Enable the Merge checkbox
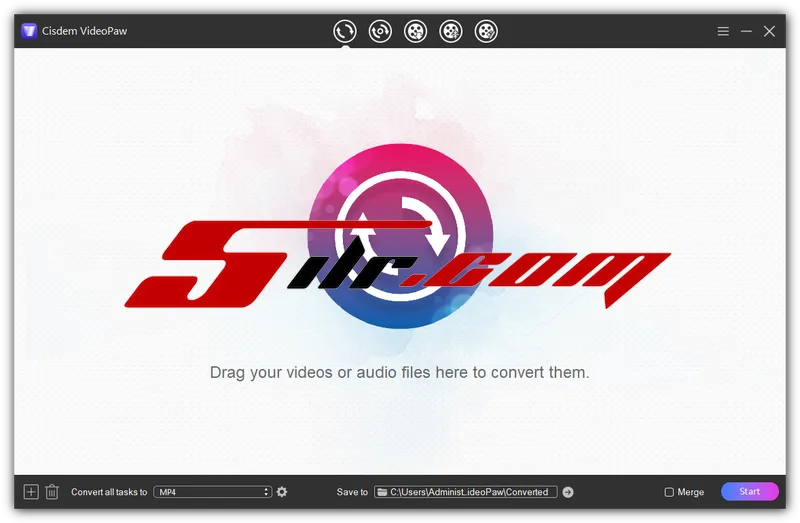 (x=669, y=492)
